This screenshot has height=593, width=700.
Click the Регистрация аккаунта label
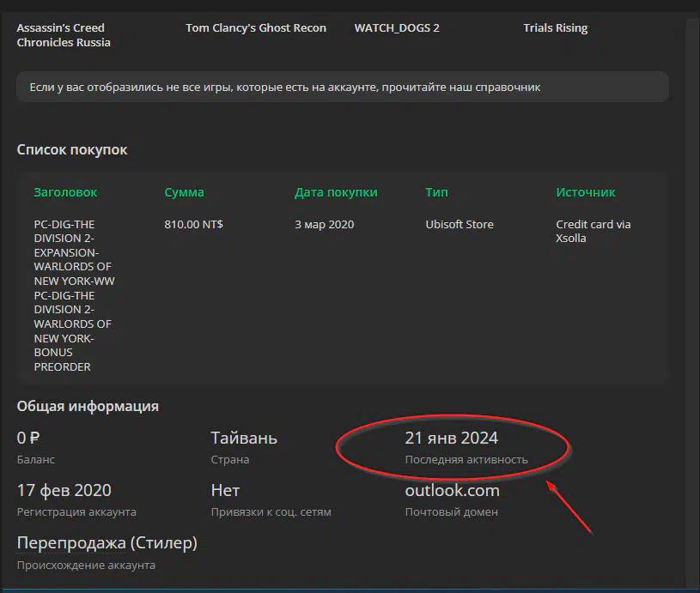[x=76, y=511]
